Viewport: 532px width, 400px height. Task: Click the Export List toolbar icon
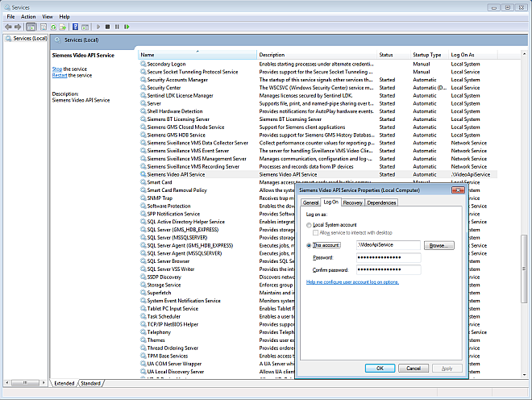click(x=62, y=26)
